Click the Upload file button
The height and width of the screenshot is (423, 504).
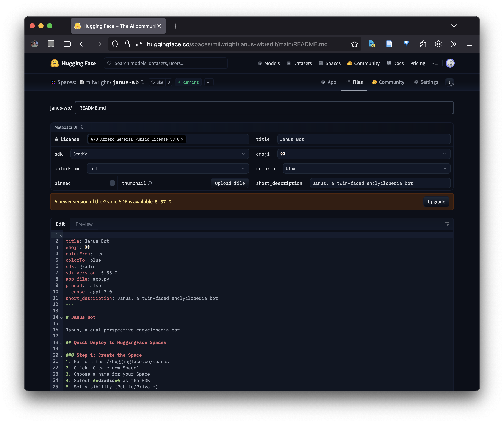pyautogui.click(x=230, y=183)
